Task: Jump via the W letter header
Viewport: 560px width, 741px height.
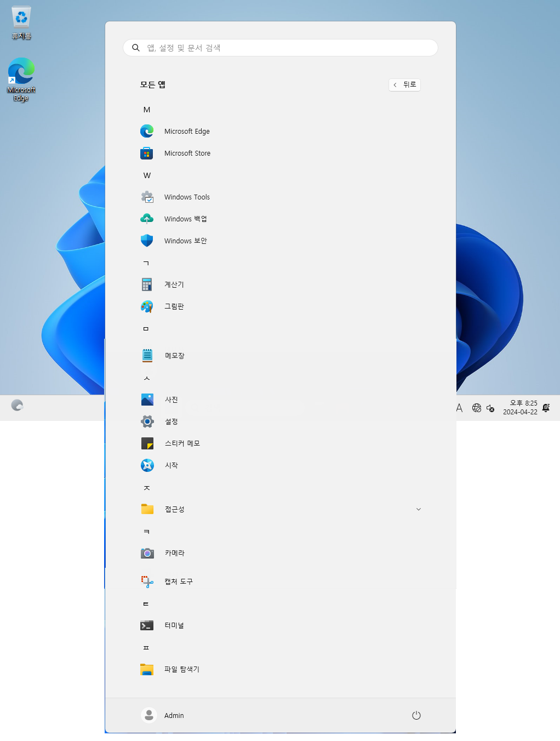Action: coord(147,175)
